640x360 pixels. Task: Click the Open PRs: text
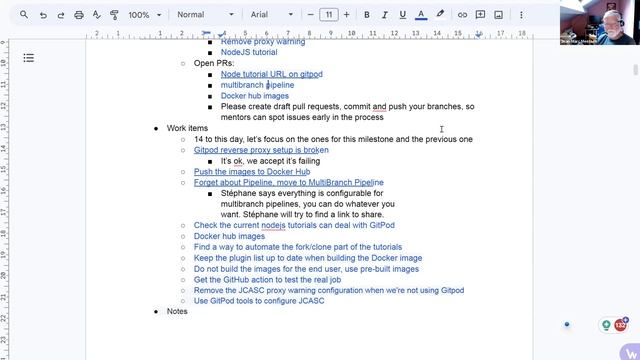[214, 63]
